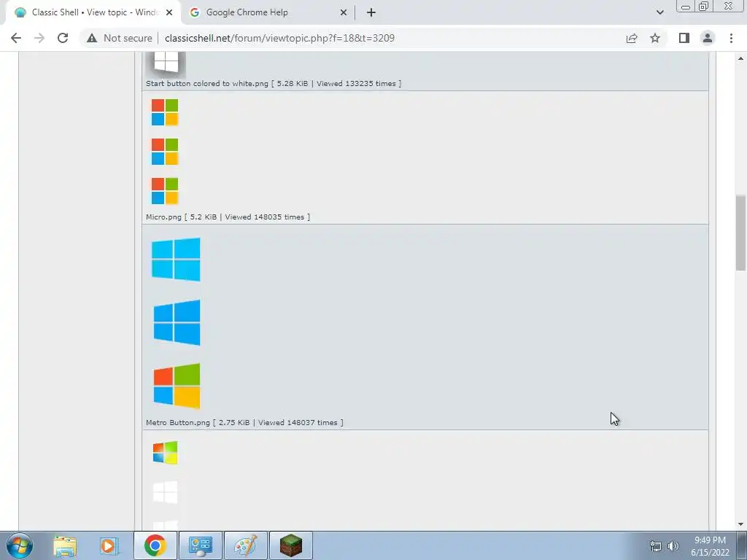This screenshot has width=747, height=560.
Task: Click the volume speaker tray icon
Action: tap(673, 546)
